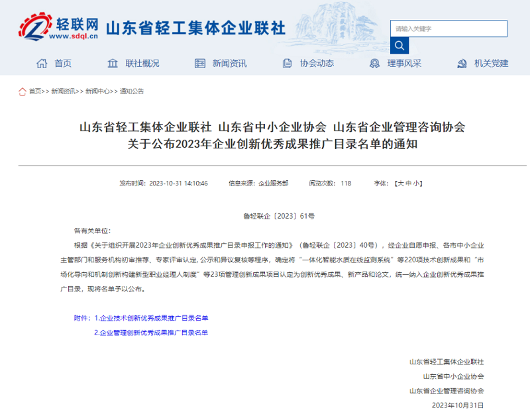Set font size to 大 (large)
The height and width of the screenshot is (420, 530).
point(399,184)
